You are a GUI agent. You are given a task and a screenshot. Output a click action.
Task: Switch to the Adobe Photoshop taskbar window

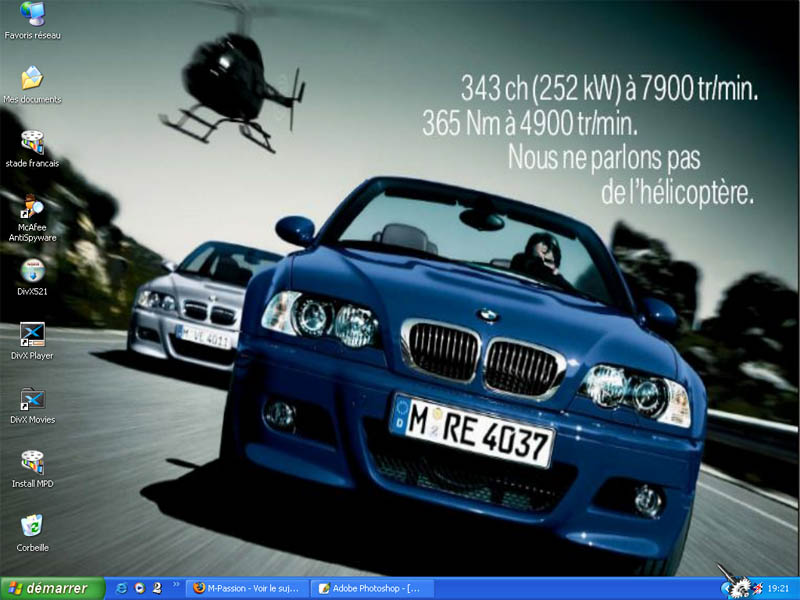click(372, 588)
